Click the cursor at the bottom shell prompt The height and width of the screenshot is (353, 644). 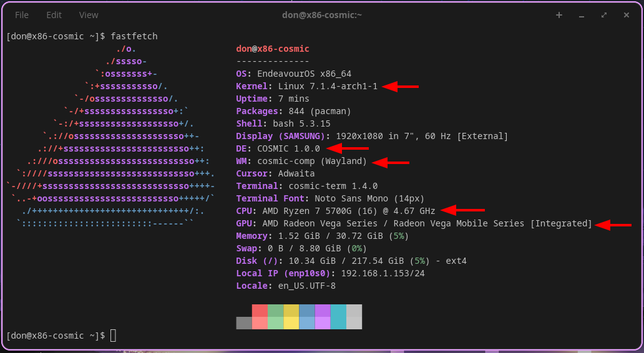pyautogui.click(x=113, y=336)
